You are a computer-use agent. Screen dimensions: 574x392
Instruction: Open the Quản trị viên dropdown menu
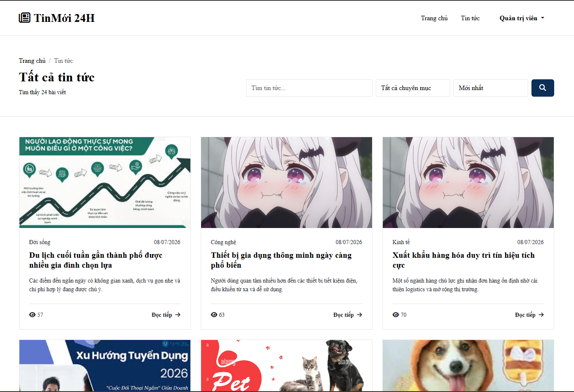pos(522,18)
